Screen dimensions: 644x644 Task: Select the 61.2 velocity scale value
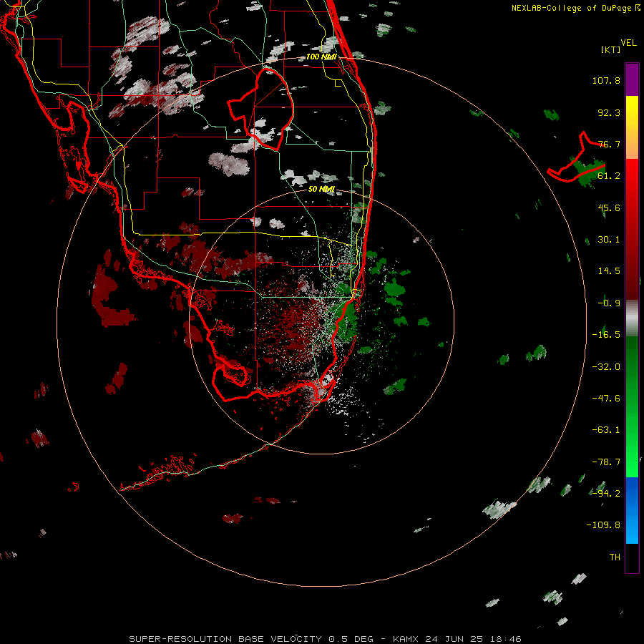click(609, 176)
